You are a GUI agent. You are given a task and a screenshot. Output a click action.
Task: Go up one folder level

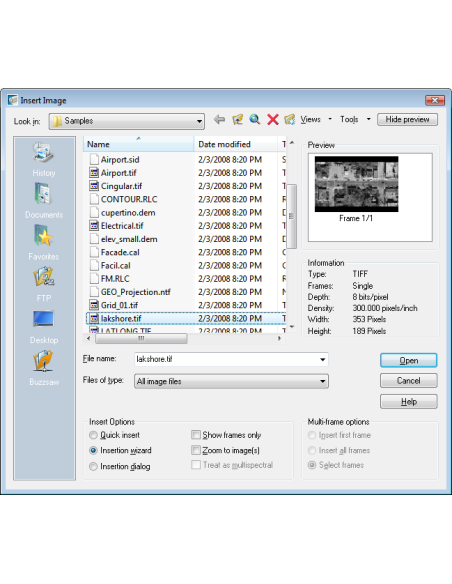point(238,120)
